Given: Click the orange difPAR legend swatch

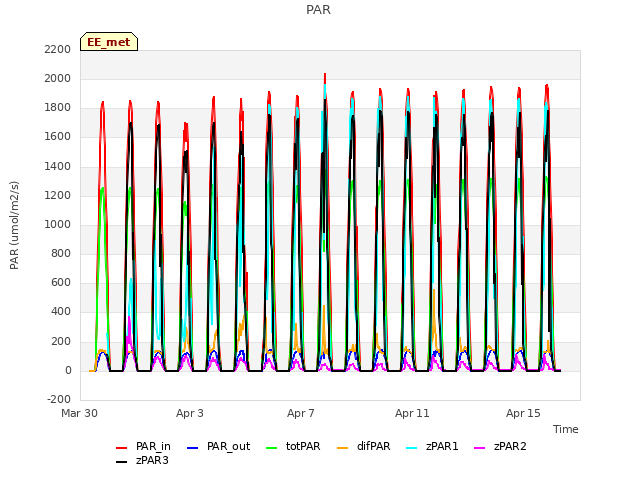Looking at the screenshot, I should pyautogui.click(x=342, y=448).
